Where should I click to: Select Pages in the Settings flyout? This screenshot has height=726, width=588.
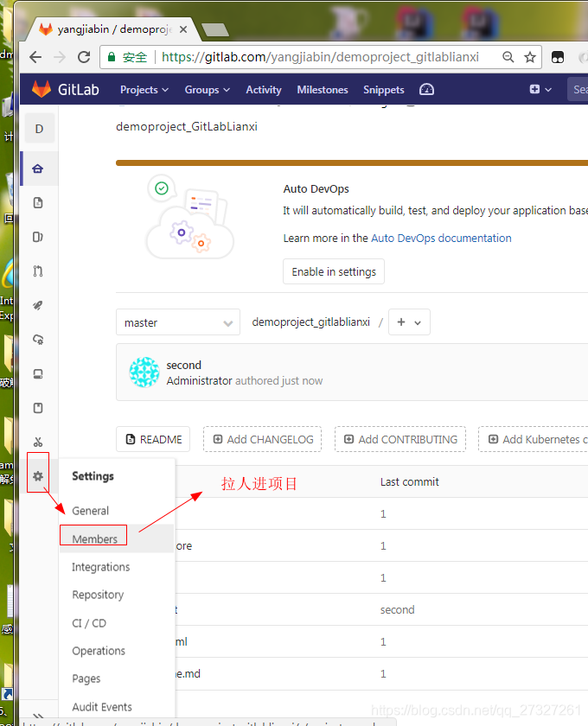tap(86, 678)
